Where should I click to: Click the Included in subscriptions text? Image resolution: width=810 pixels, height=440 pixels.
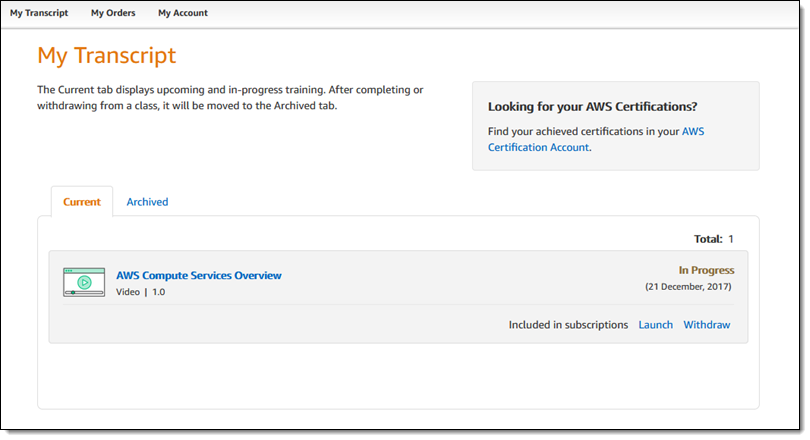pyautogui.click(x=568, y=325)
